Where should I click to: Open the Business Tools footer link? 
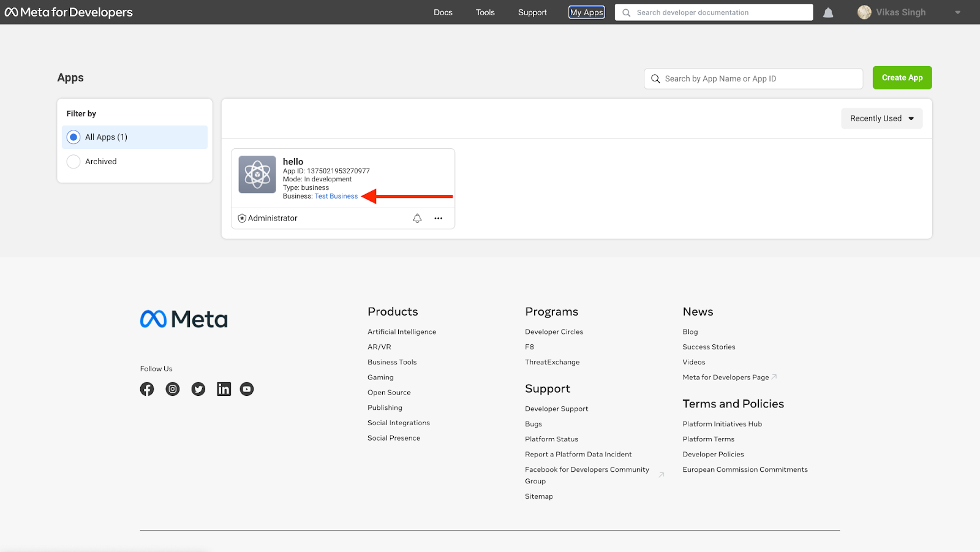pos(392,362)
